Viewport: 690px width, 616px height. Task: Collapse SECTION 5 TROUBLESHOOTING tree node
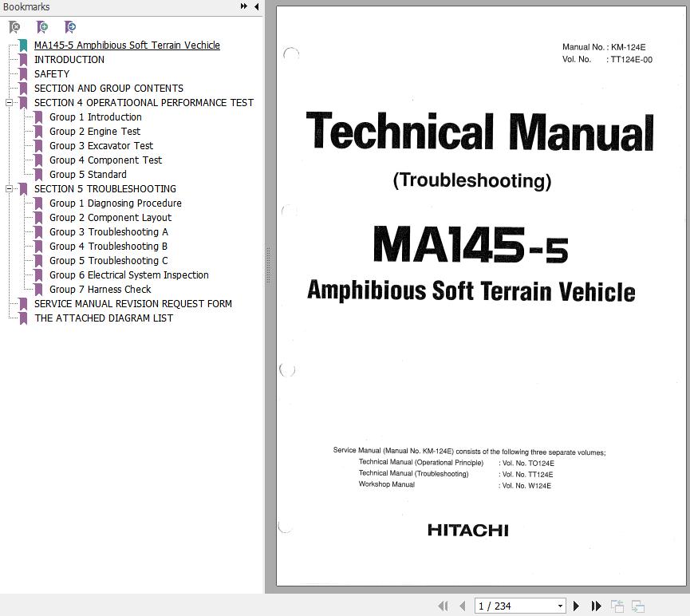9,189
